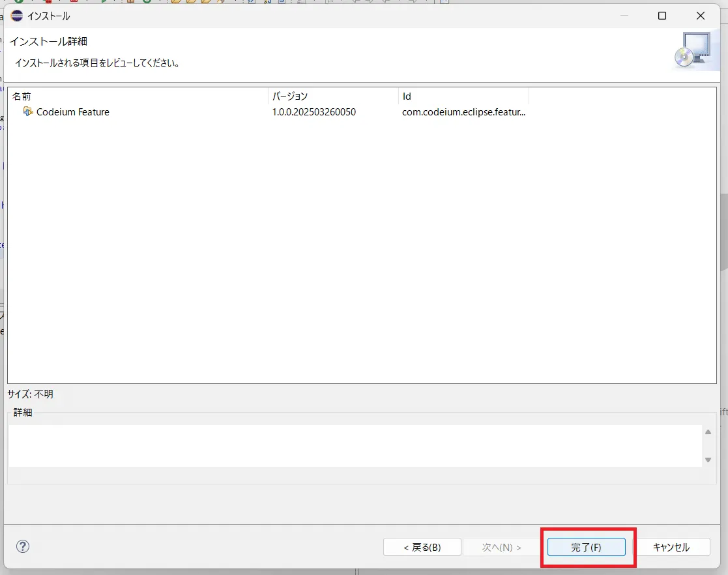Close the インストール dialog window
728x575 pixels.
click(x=701, y=16)
